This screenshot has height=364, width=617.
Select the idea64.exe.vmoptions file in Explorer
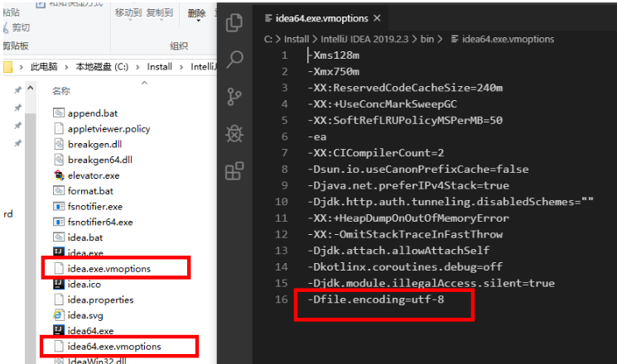(x=114, y=347)
